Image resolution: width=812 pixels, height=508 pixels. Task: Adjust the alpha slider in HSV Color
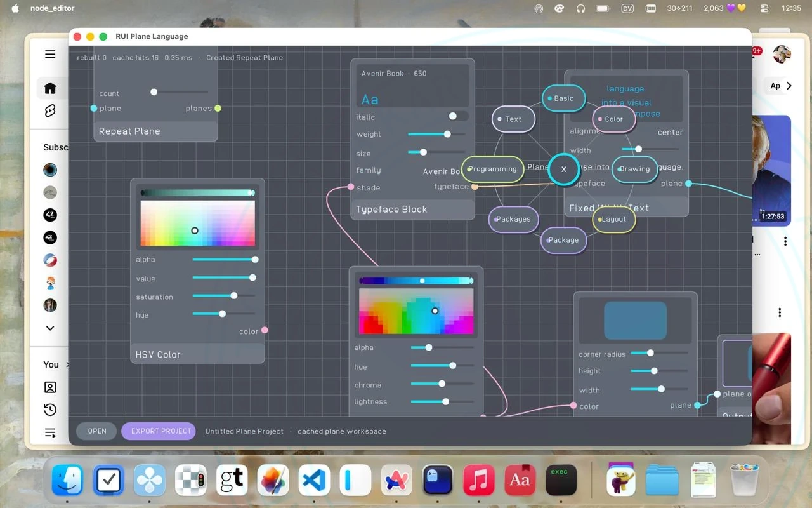[x=225, y=259]
